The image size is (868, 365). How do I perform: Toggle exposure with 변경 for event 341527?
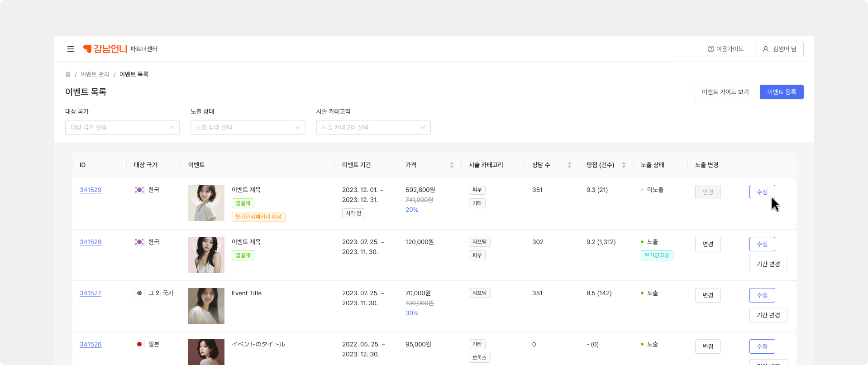point(708,295)
